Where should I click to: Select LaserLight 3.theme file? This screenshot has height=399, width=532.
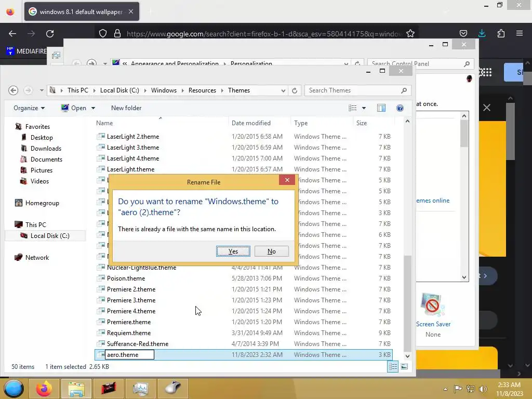pos(133,147)
